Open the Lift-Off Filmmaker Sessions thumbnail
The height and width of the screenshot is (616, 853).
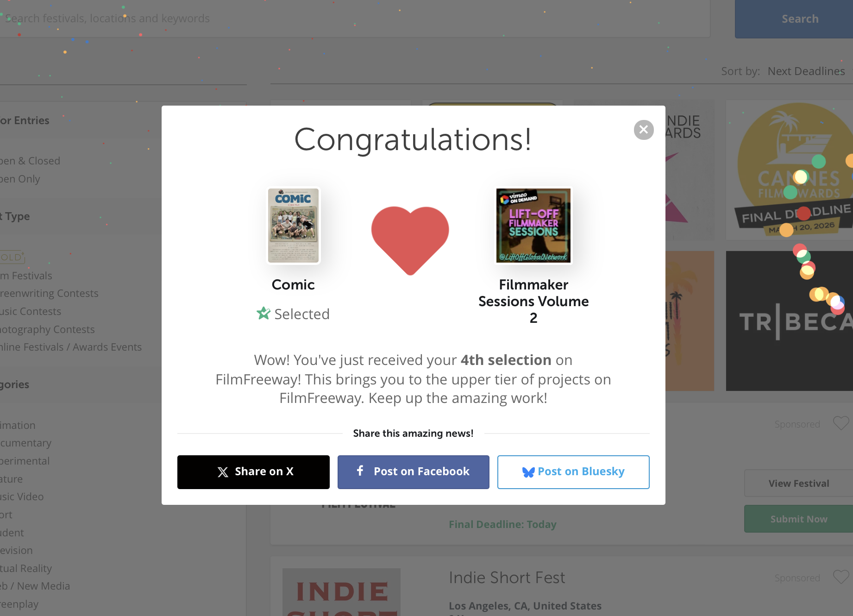533,226
